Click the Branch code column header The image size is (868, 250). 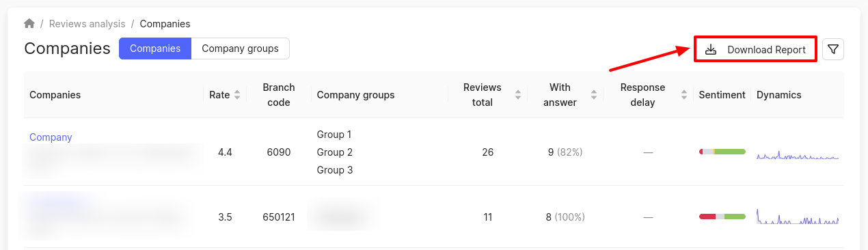tap(279, 95)
